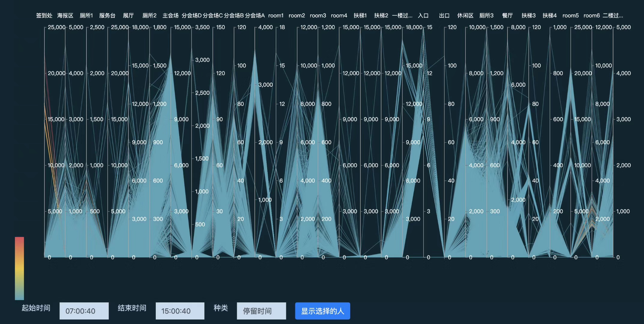Click the 扶梯4 axis label
The image size is (644, 324).
(x=549, y=16)
